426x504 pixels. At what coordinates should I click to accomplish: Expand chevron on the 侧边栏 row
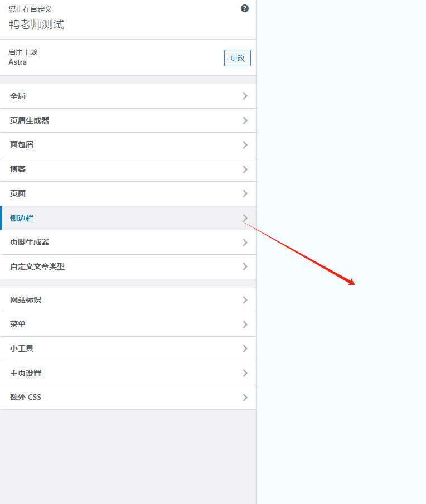(245, 218)
